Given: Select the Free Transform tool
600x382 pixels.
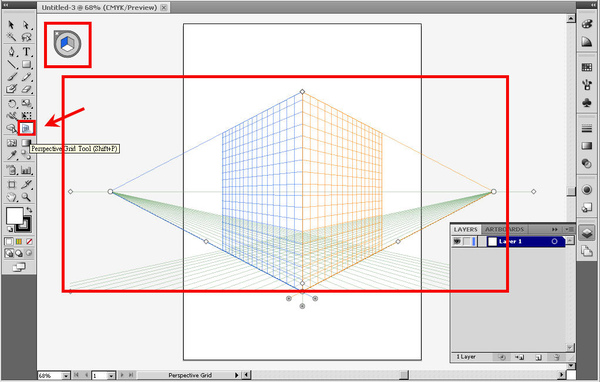Looking at the screenshot, I should tap(26, 116).
